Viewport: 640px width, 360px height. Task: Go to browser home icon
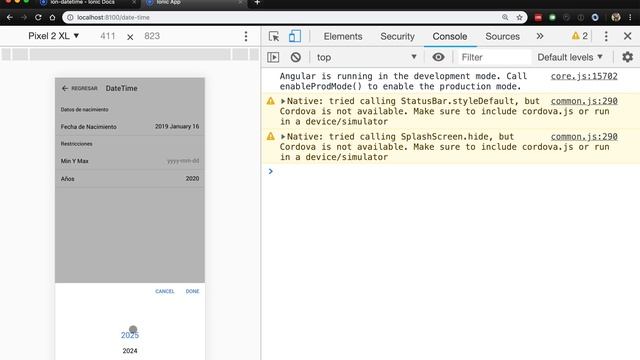pyautogui.click(x=52, y=18)
